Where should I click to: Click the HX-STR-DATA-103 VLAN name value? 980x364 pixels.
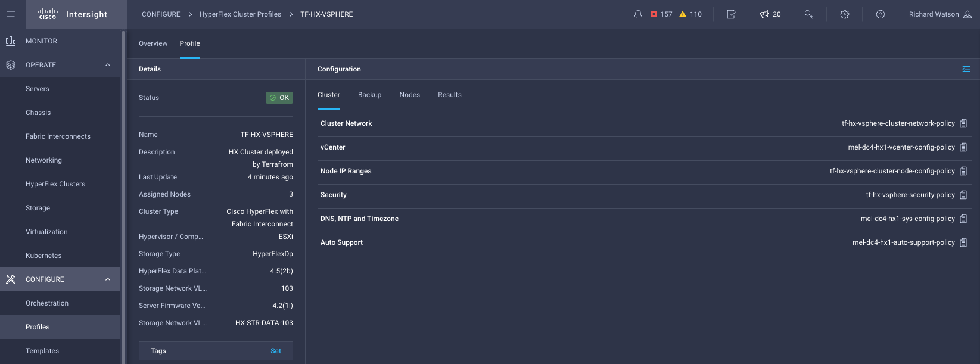264,323
